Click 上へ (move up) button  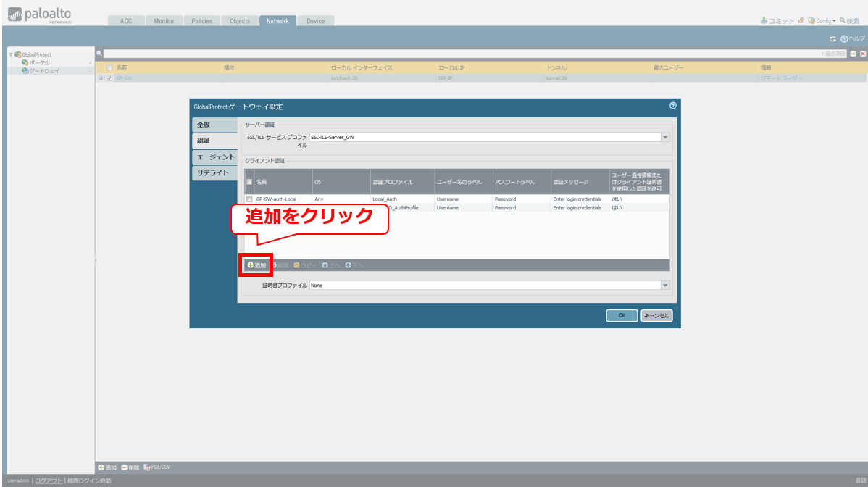331,266
